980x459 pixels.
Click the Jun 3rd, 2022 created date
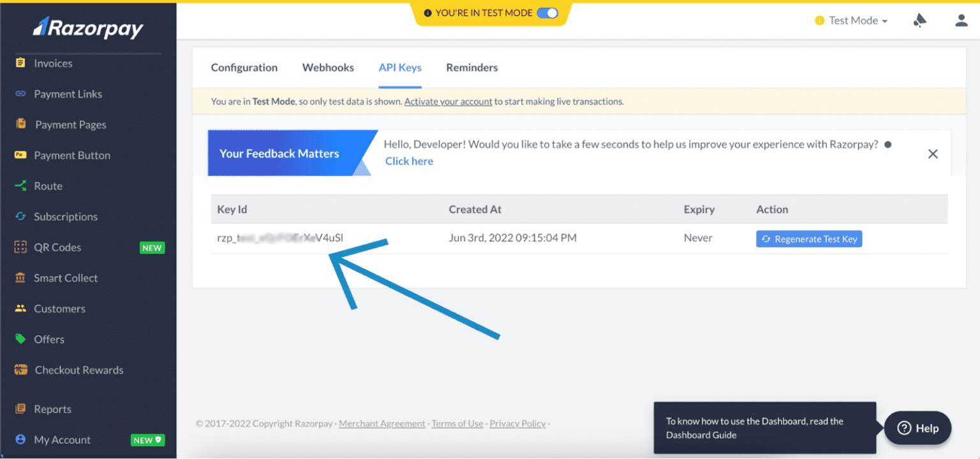point(512,238)
